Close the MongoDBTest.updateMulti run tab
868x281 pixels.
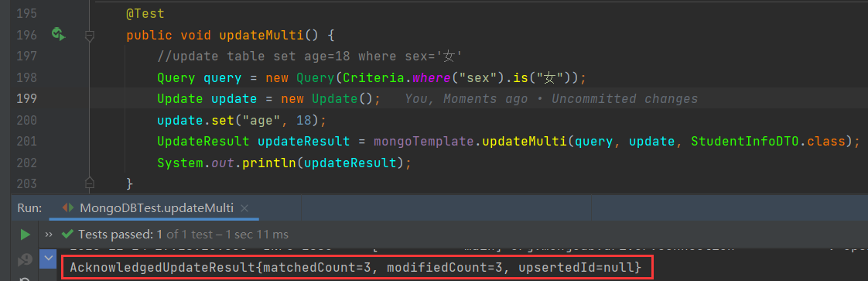tap(244, 208)
